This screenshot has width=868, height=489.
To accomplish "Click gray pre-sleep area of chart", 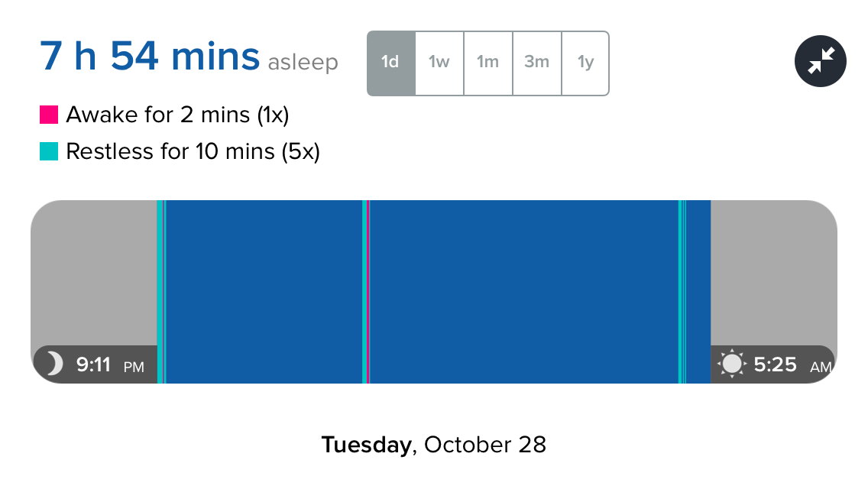I will click(94, 273).
